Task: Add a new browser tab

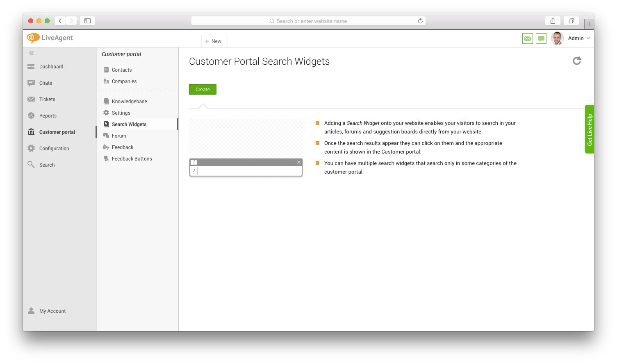Action: 589,24
